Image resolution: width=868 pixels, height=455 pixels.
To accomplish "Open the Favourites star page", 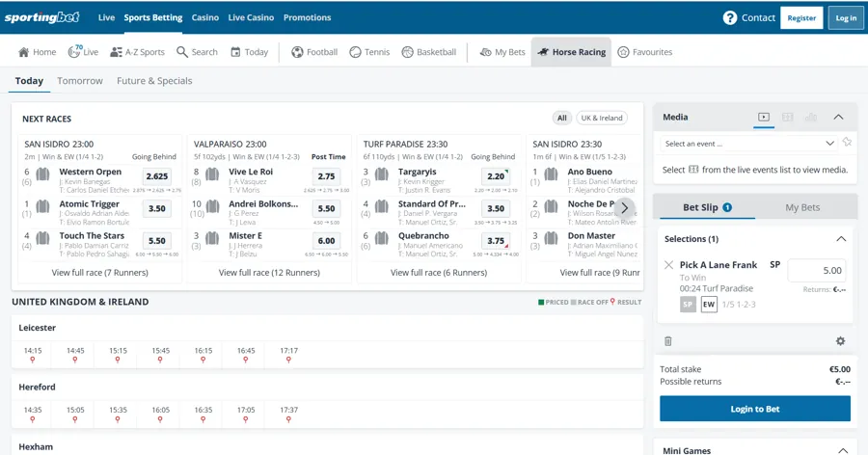I will pos(644,52).
